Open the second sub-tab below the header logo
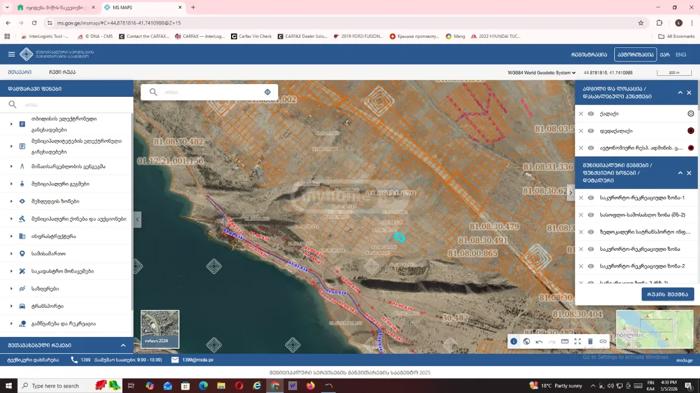This screenshot has width=700, height=393. click(62, 72)
